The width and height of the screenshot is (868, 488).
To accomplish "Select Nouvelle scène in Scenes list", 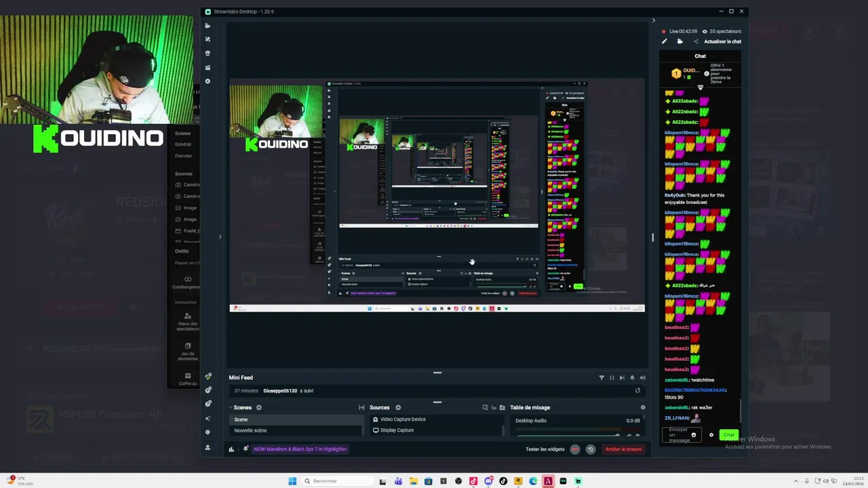I will pos(297,430).
